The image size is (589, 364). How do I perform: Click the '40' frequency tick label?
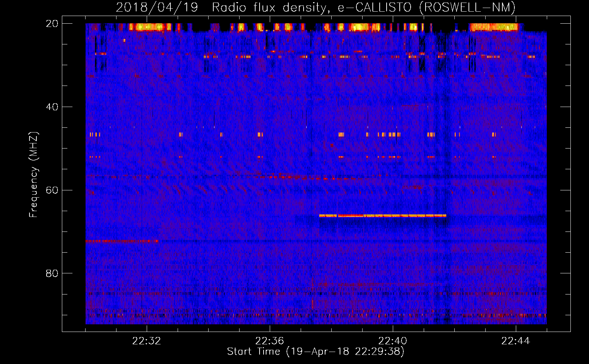pos(52,107)
